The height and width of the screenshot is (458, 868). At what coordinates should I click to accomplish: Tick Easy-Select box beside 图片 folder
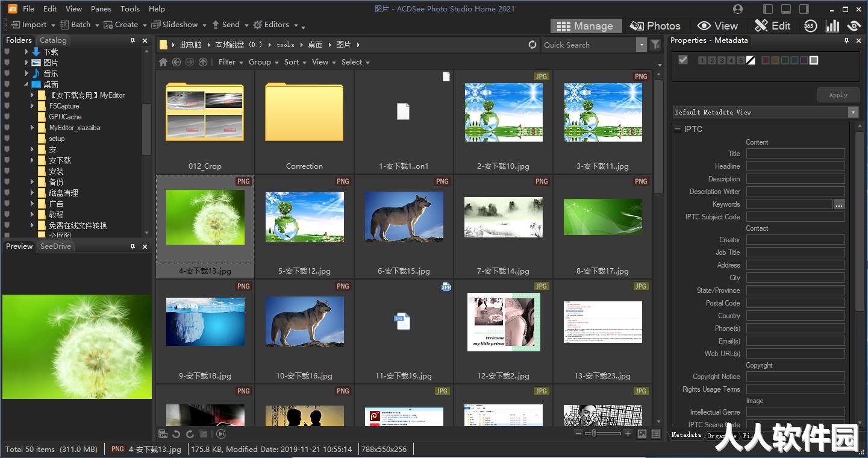[7, 63]
